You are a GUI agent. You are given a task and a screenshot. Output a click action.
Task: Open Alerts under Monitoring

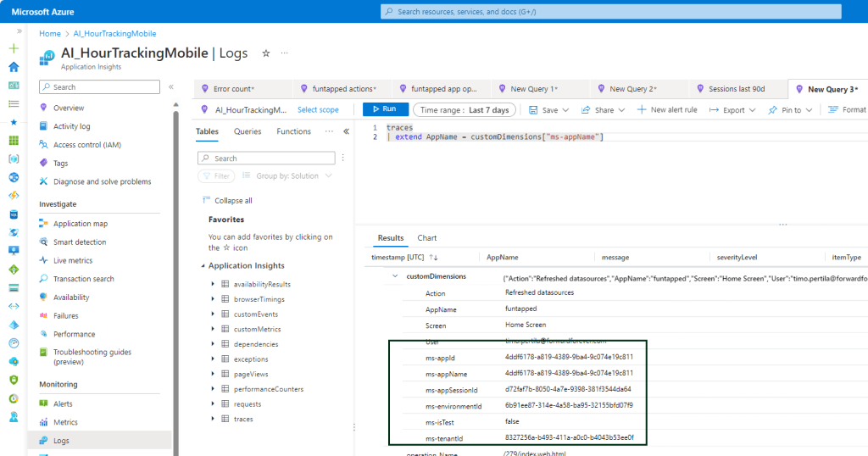tap(63, 404)
